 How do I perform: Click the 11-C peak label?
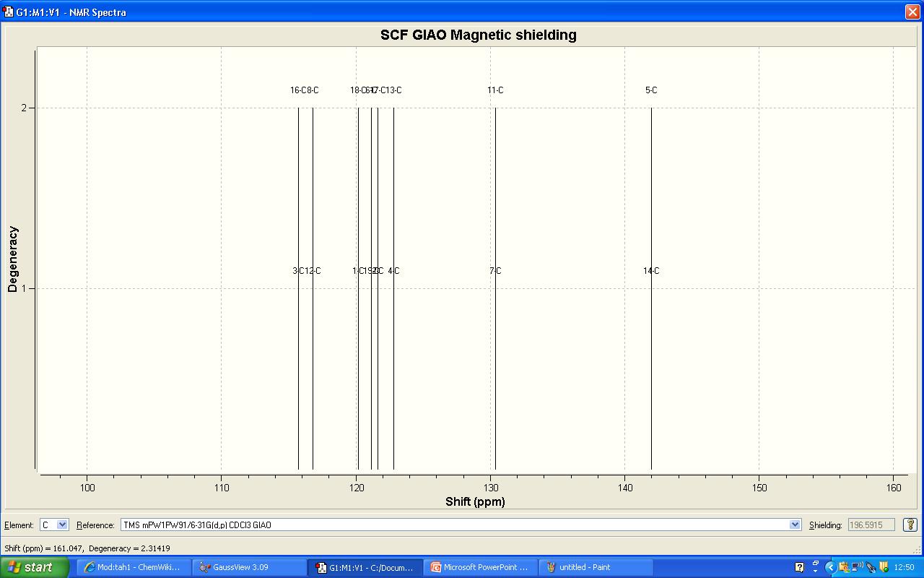[495, 90]
